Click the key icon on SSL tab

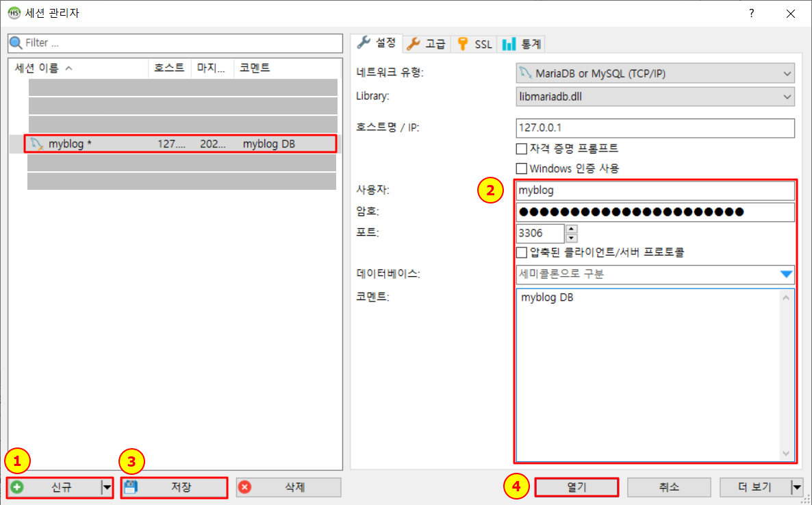point(463,44)
